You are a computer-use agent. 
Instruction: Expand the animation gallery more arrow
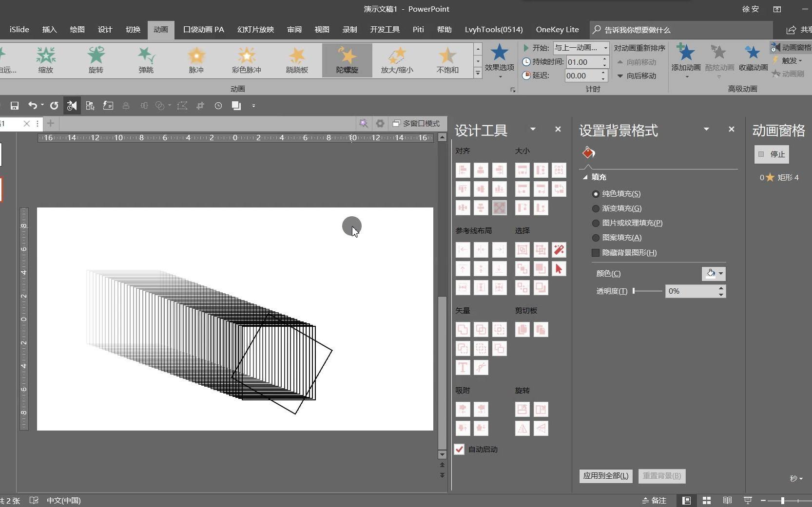(x=478, y=73)
